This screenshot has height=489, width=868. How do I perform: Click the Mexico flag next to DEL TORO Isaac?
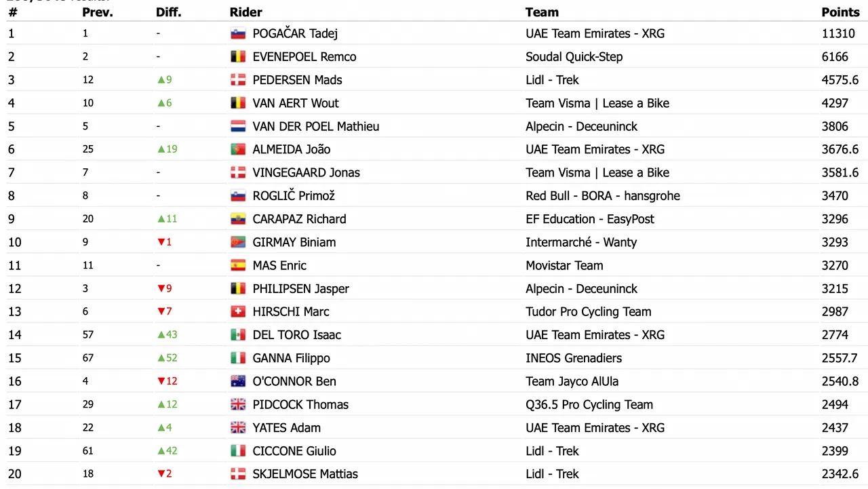point(237,335)
